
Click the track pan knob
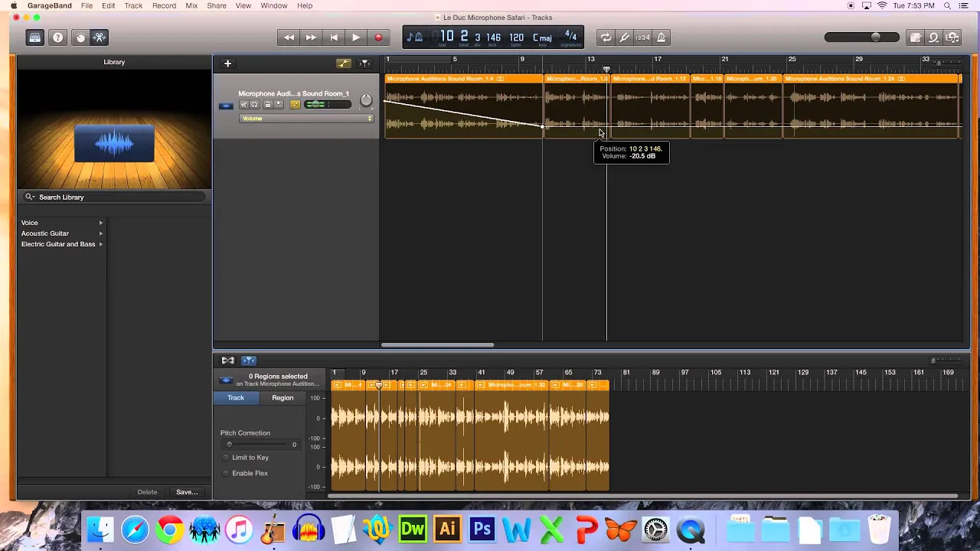pos(366,101)
